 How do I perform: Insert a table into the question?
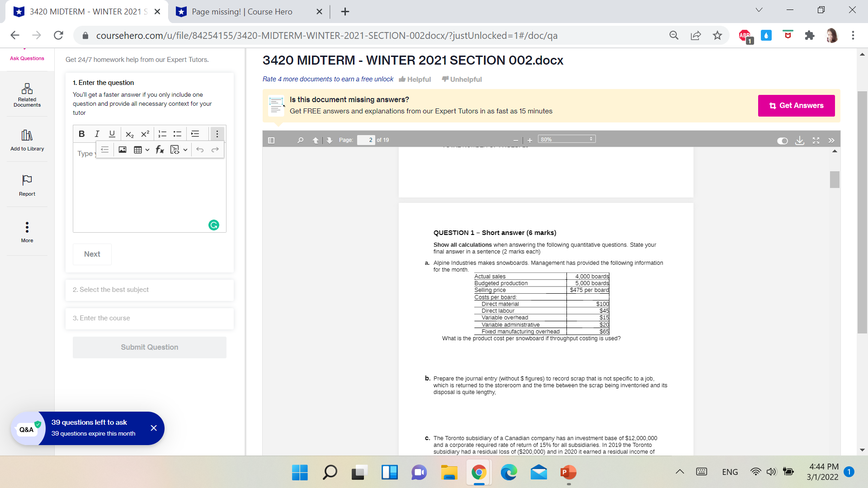(138, 150)
